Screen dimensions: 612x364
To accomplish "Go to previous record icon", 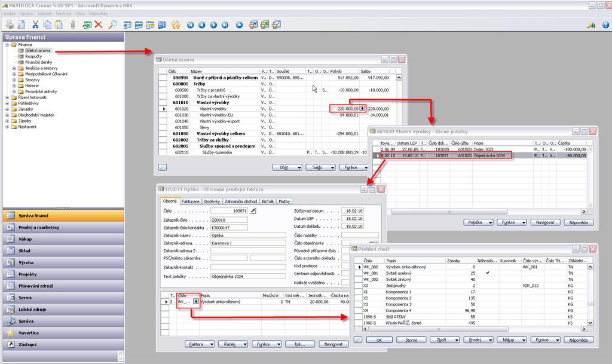I will coord(202,25).
